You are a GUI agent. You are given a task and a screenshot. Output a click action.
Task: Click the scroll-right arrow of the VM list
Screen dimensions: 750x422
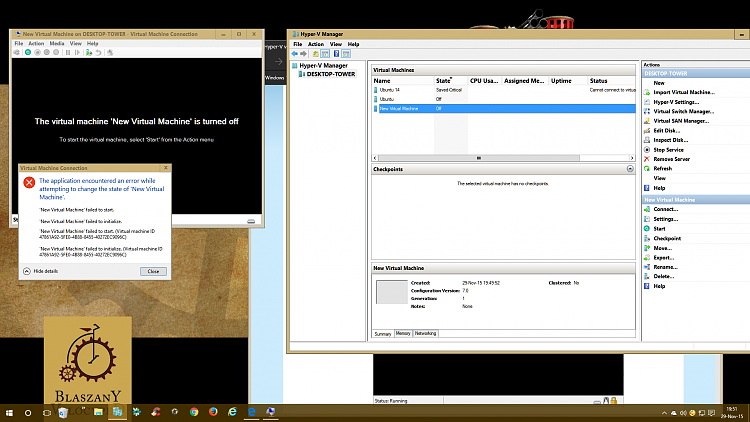632,158
